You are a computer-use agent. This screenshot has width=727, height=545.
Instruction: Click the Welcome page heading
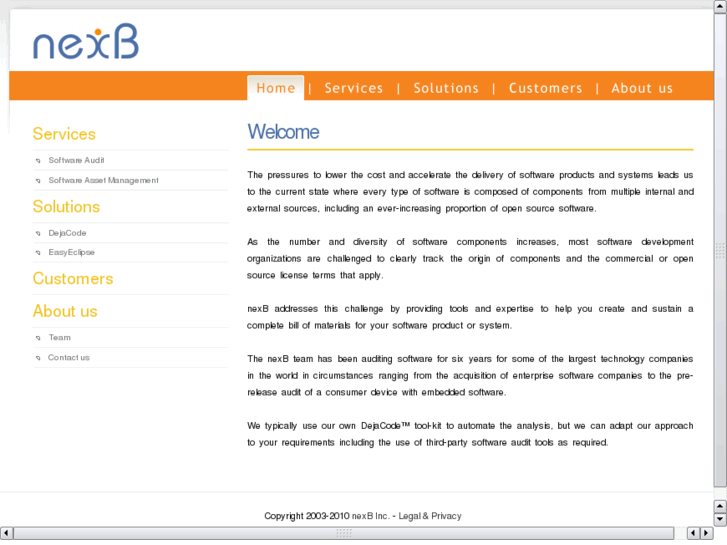coord(283,132)
